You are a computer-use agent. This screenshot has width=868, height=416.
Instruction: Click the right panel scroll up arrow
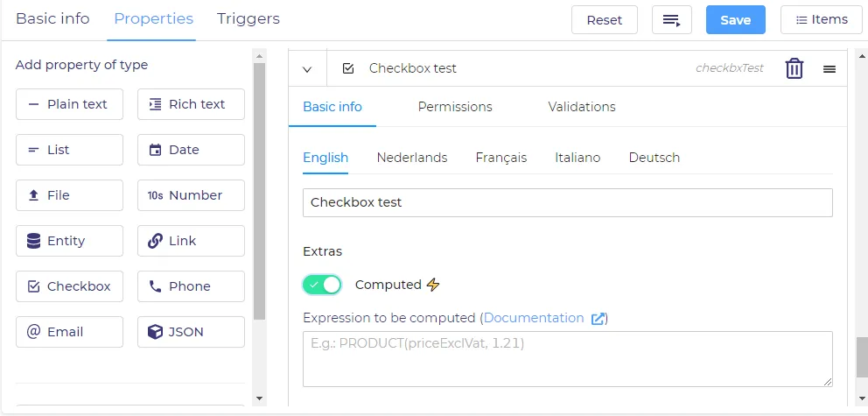coord(862,55)
